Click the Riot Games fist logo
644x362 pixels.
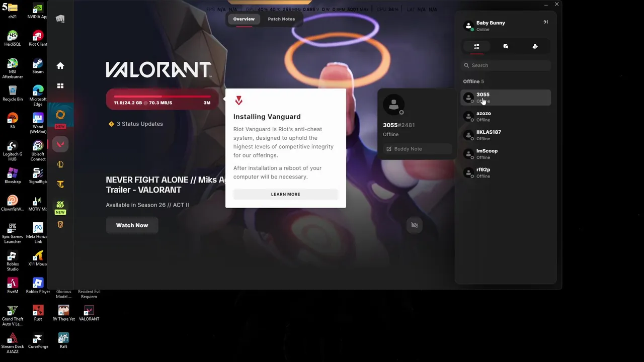point(60,19)
